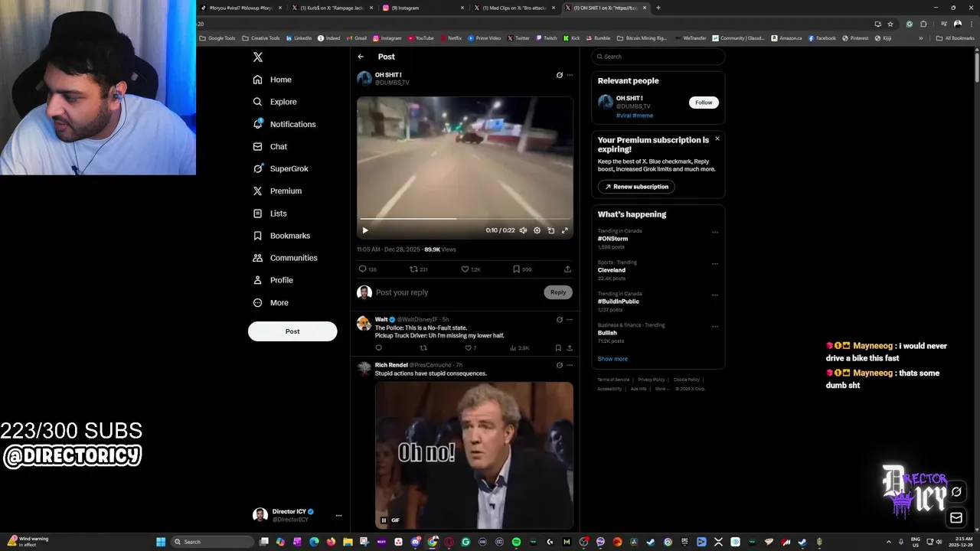Image resolution: width=980 pixels, height=551 pixels.
Task: Click the reply icon with 136 replies
Action: point(363,269)
